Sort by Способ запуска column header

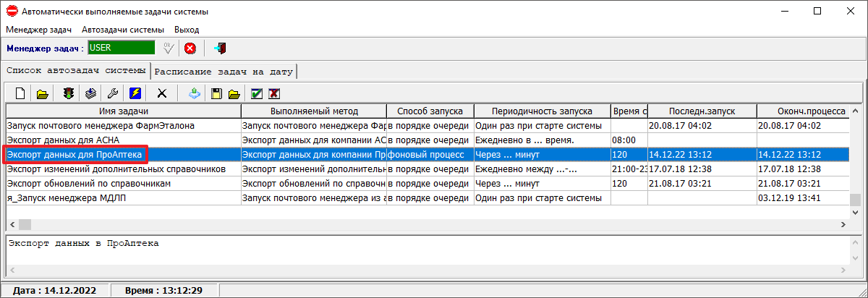(x=430, y=111)
